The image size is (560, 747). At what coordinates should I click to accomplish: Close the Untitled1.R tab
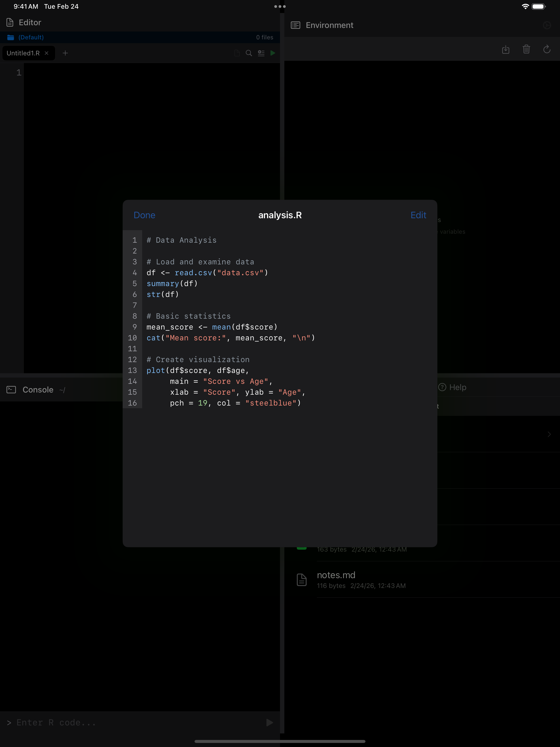[47, 53]
